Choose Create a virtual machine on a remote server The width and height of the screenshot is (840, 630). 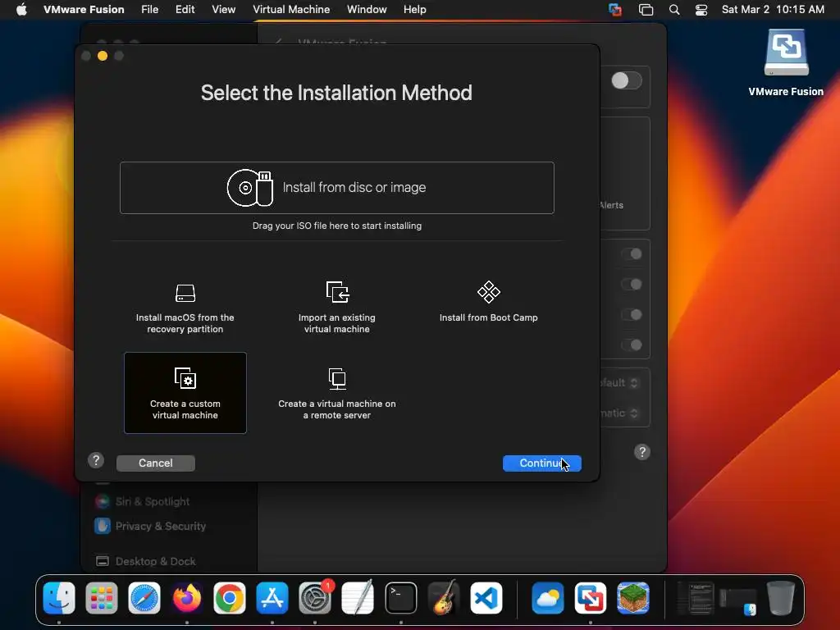click(337, 394)
